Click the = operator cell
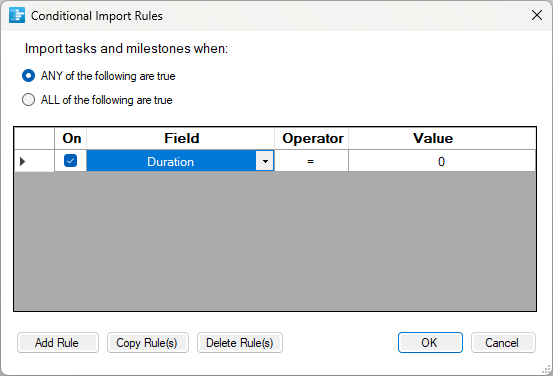 tap(311, 161)
